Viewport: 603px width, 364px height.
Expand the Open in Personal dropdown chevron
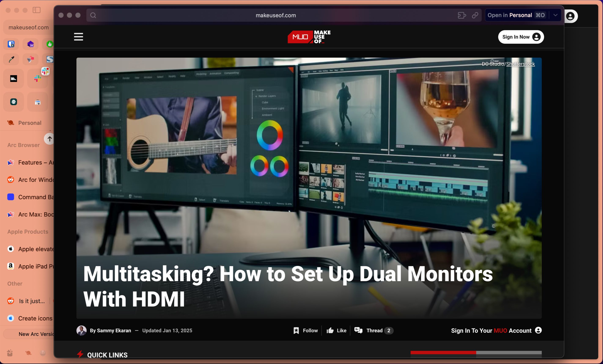(556, 15)
